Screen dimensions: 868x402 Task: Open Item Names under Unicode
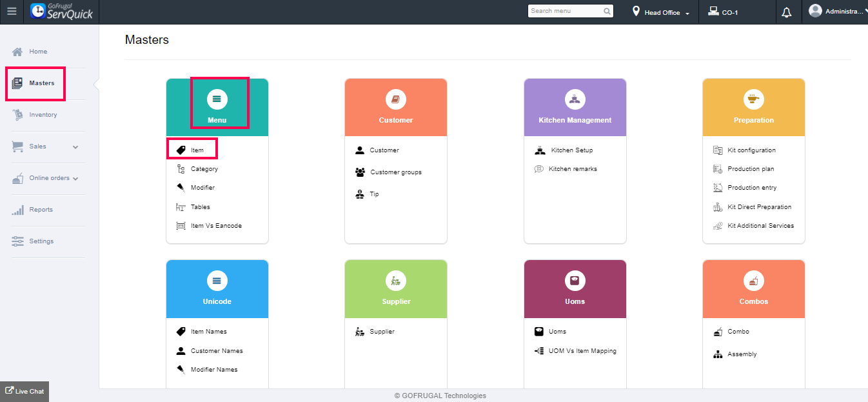tap(208, 332)
